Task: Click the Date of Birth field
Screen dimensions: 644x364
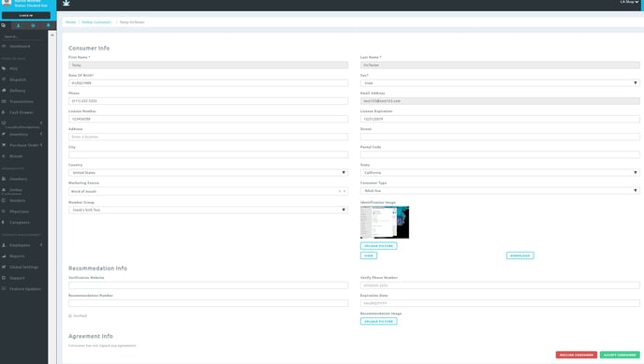Action: click(208, 83)
